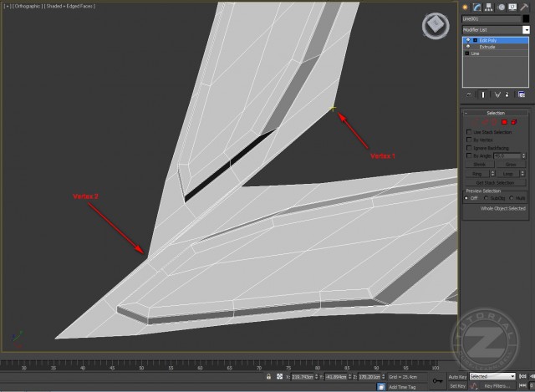
Task: Switch to the Hierarchy panel icon
Action: [x=489, y=7]
